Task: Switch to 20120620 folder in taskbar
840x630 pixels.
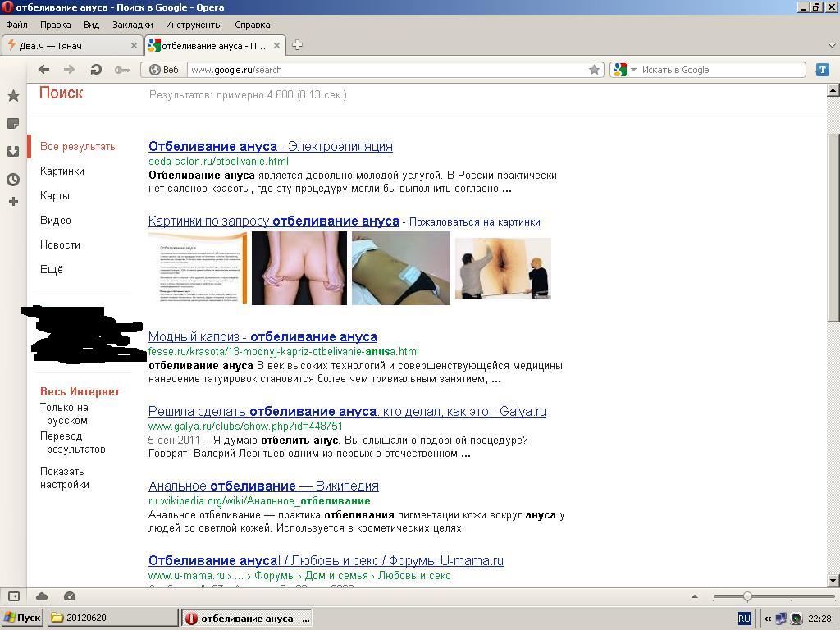Action: click(112, 619)
